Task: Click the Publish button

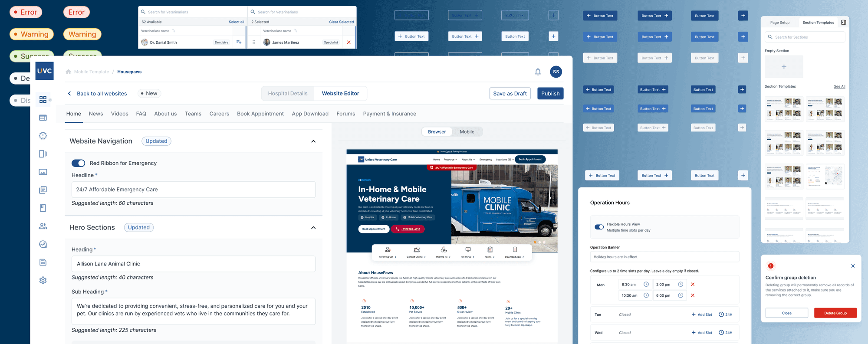Action: coord(550,93)
